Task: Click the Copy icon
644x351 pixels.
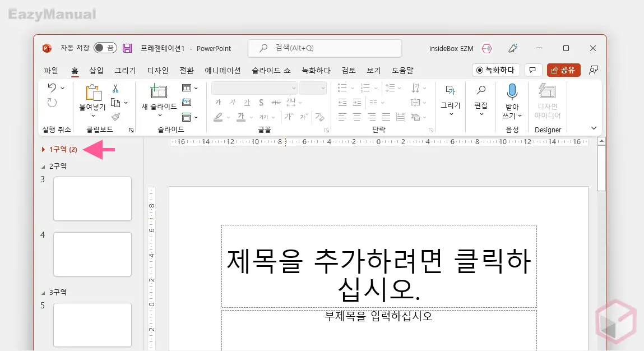Action: [116, 103]
